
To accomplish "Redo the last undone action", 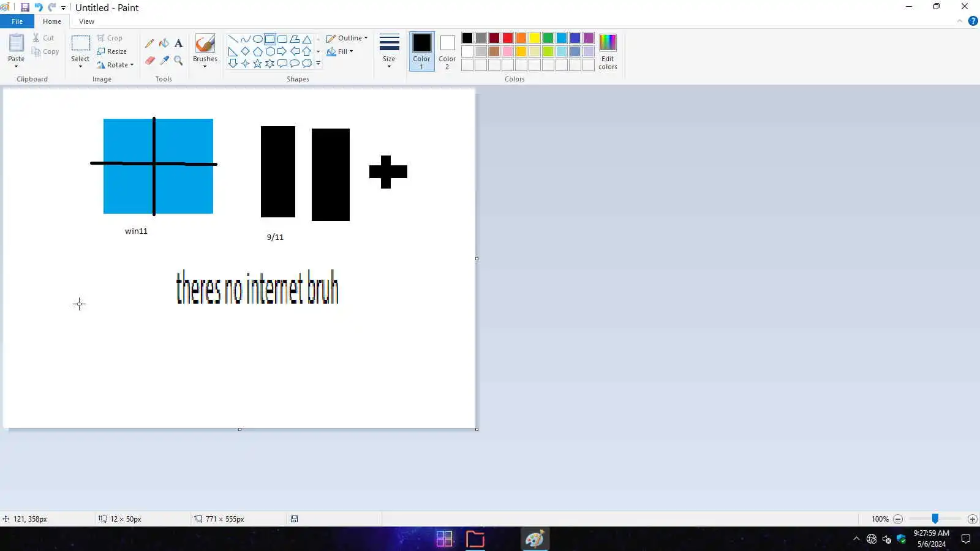I will (x=51, y=7).
